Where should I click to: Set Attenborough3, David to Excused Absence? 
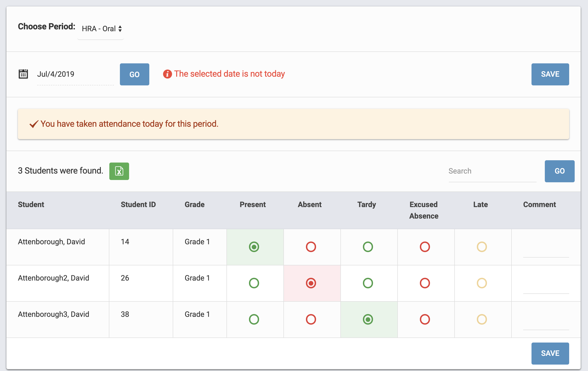click(425, 319)
